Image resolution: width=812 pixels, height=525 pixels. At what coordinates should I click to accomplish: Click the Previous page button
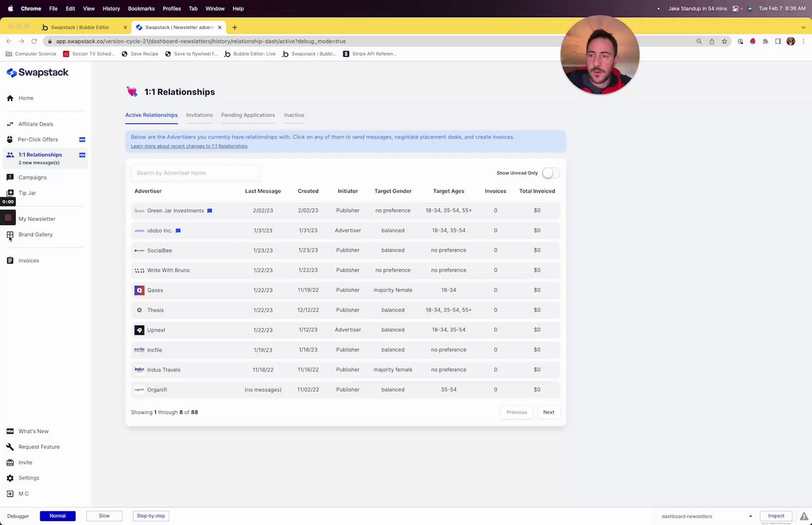(517, 413)
